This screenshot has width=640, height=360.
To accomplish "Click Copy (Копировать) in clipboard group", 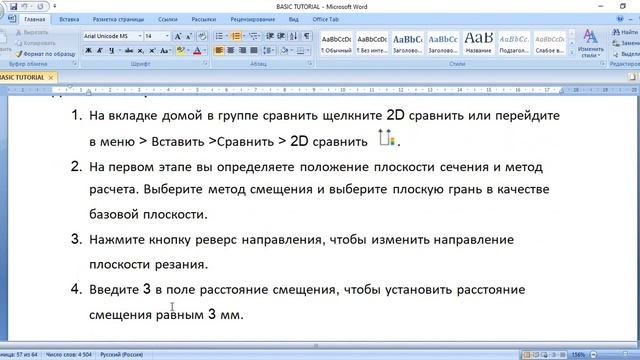I will click(36, 43).
